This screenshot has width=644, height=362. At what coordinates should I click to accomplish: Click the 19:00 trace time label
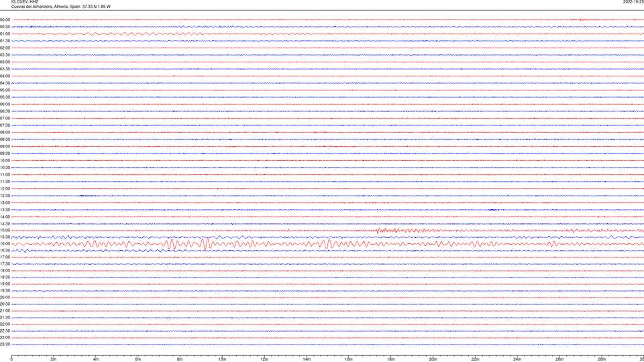(5, 284)
